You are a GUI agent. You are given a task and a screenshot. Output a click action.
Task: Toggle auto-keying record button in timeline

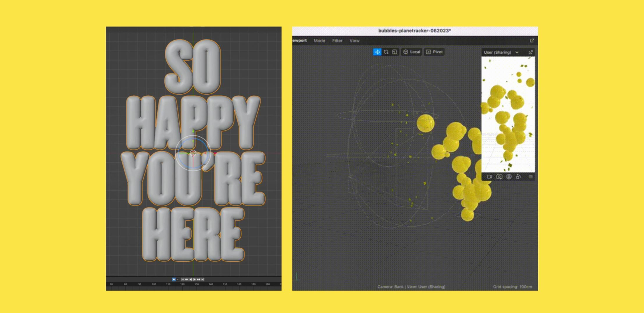click(174, 279)
